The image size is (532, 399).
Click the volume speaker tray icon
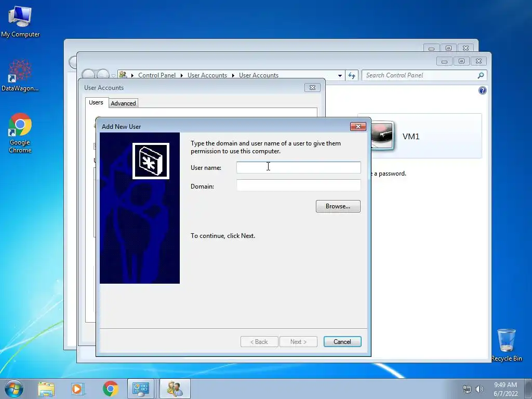click(479, 389)
